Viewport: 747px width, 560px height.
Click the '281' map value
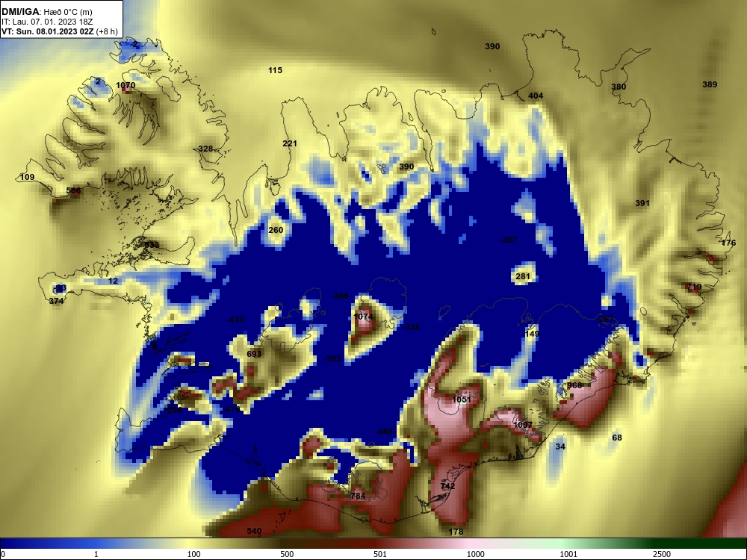click(523, 277)
